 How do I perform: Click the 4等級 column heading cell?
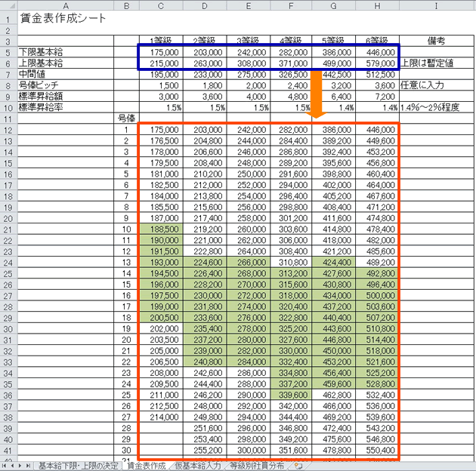point(291,41)
